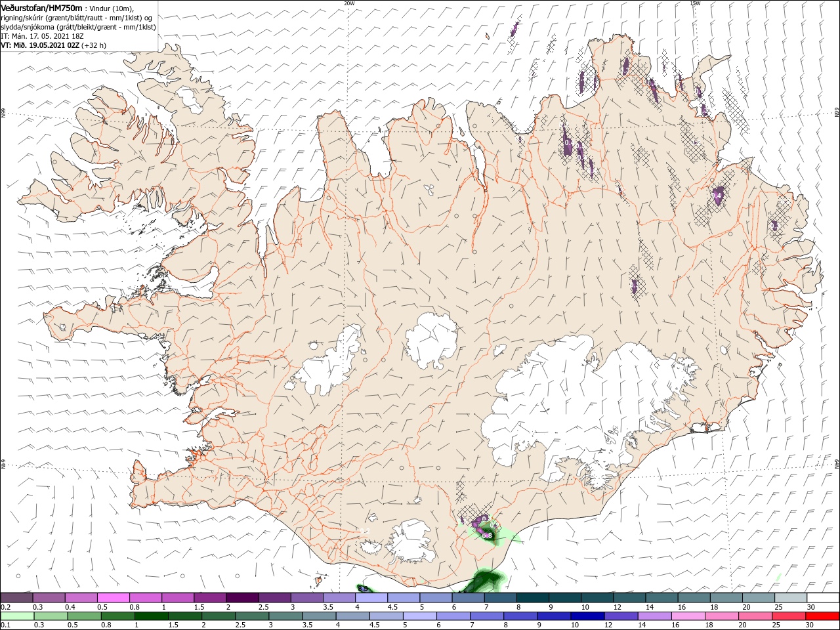The width and height of the screenshot is (840, 630).
Task: Click the darkest purple 2 mm snow swatch
Action: click(242, 598)
